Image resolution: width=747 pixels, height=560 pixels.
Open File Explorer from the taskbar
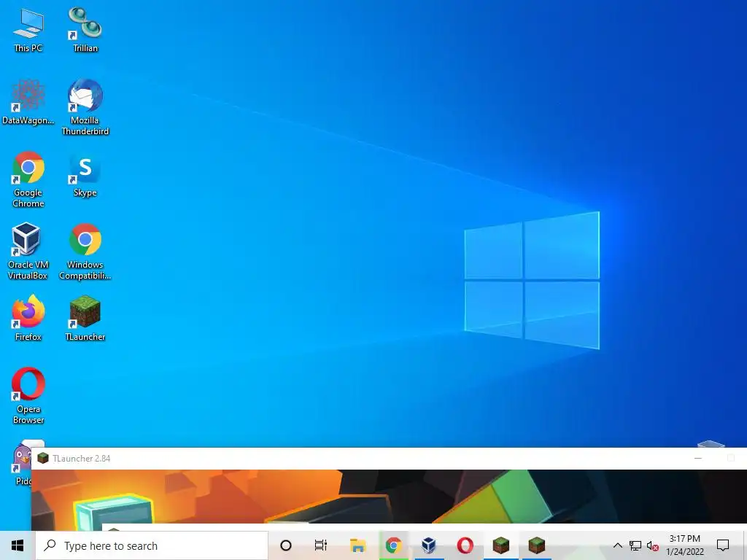pos(357,545)
